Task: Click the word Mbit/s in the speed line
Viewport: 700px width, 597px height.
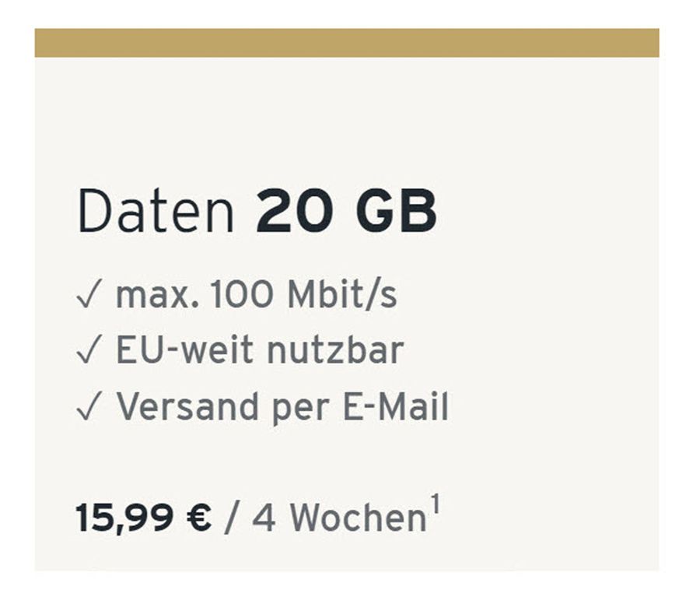Action: (x=342, y=295)
